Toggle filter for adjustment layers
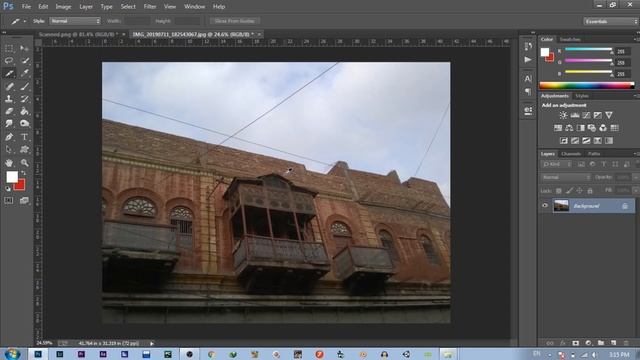The width and height of the screenshot is (640, 360). click(592, 164)
